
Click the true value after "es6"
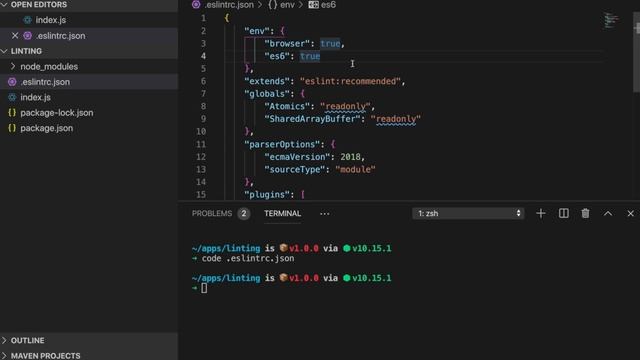[x=310, y=56]
